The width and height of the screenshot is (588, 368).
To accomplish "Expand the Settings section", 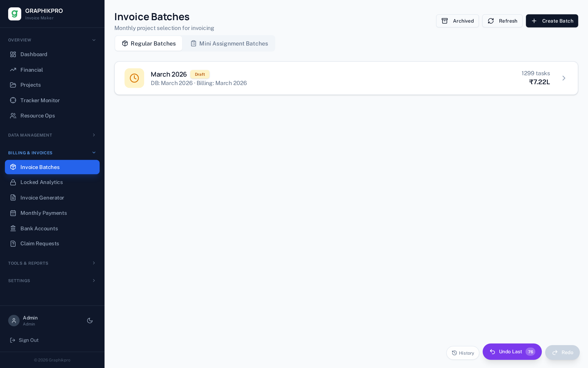I will click(x=52, y=281).
